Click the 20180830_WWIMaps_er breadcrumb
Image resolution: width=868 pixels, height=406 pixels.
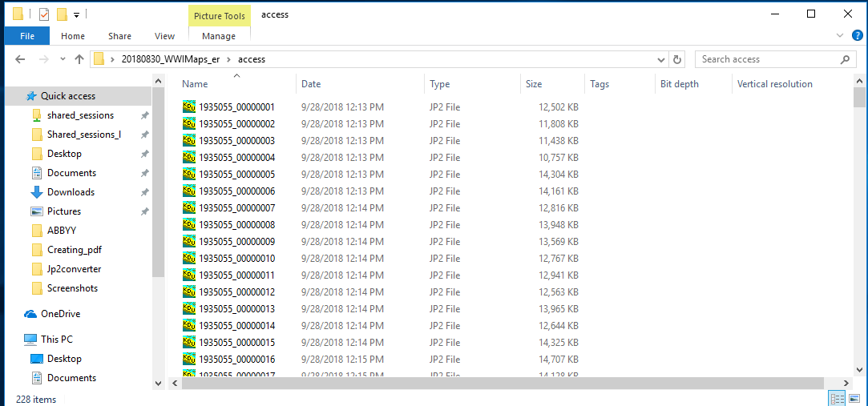click(x=170, y=59)
